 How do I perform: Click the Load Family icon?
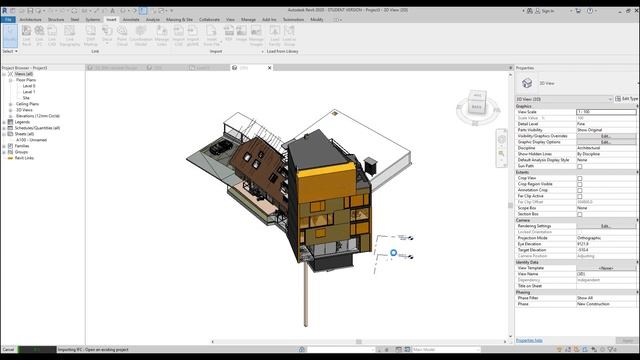[x=275, y=36]
